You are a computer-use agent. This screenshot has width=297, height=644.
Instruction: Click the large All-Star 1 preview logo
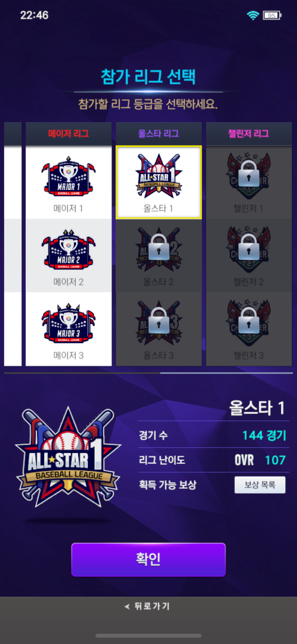tap(68, 457)
